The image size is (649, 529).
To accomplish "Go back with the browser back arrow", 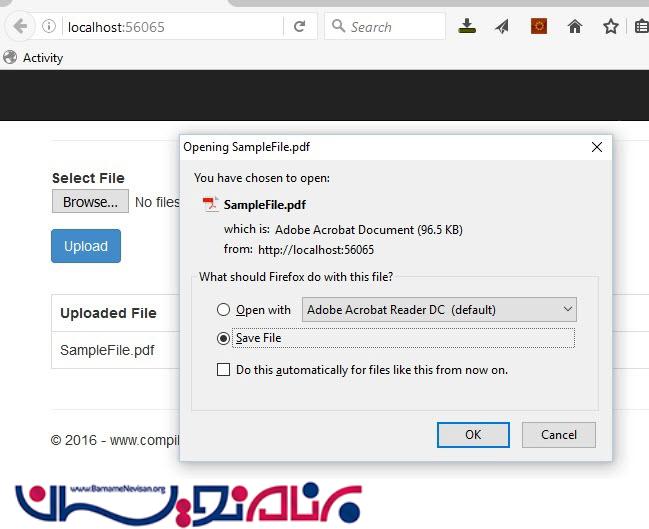I will point(20,27).
